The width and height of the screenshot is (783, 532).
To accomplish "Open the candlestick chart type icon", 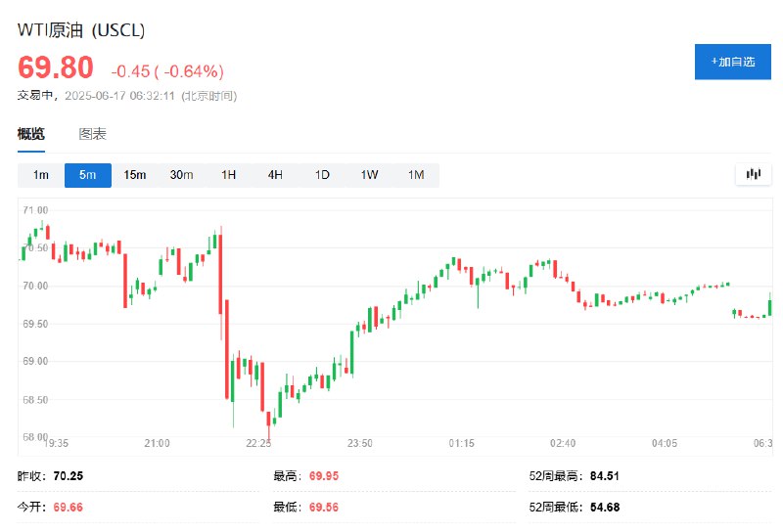I will click(753, 174).
